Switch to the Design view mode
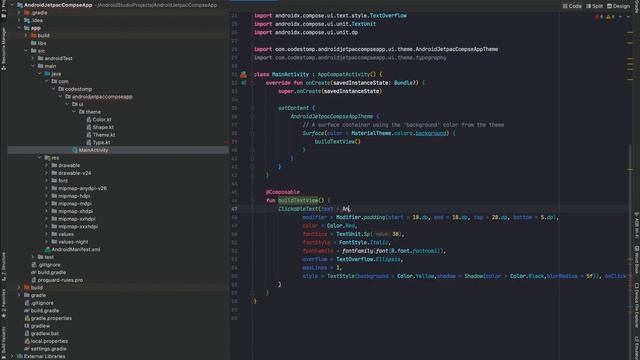This screenshot has height=360, width=640. [x=618, y=6]
